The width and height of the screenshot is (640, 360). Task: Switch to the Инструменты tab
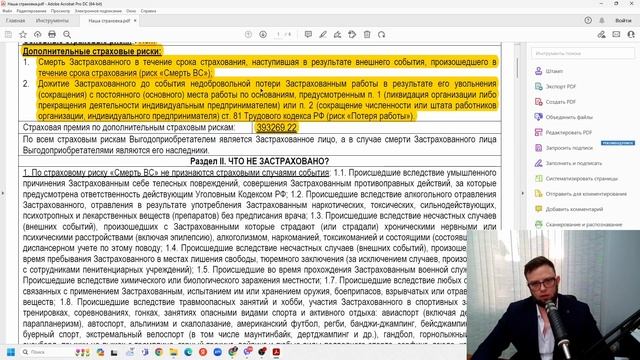[x=52, y=20]
